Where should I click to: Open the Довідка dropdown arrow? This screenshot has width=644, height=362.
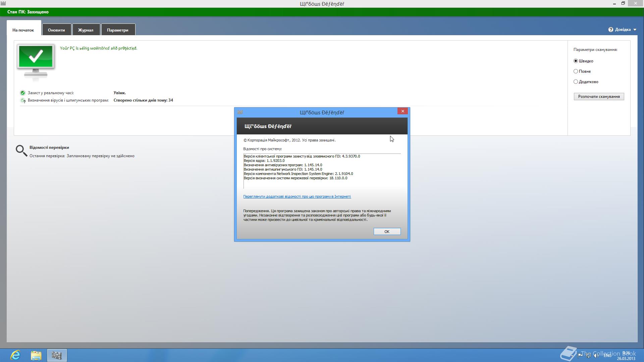tap(635, 29)
